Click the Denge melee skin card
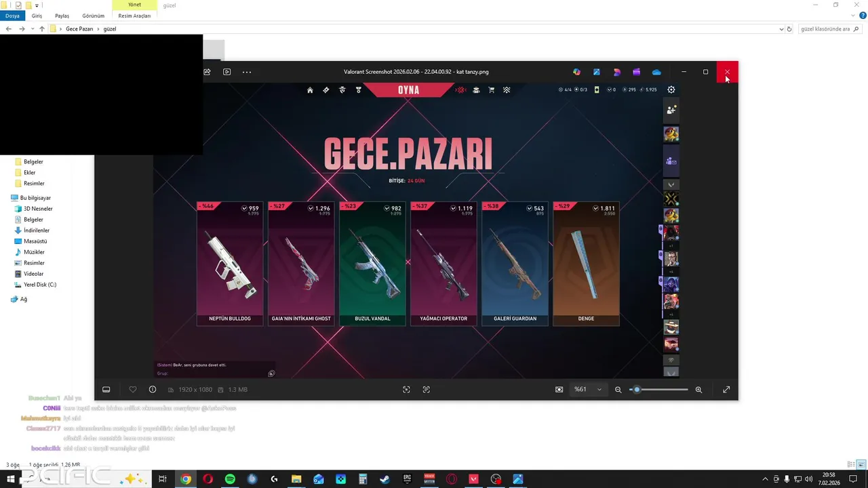Image resolution: width=868 pixels, height=488 pixels. pos(586,264)
